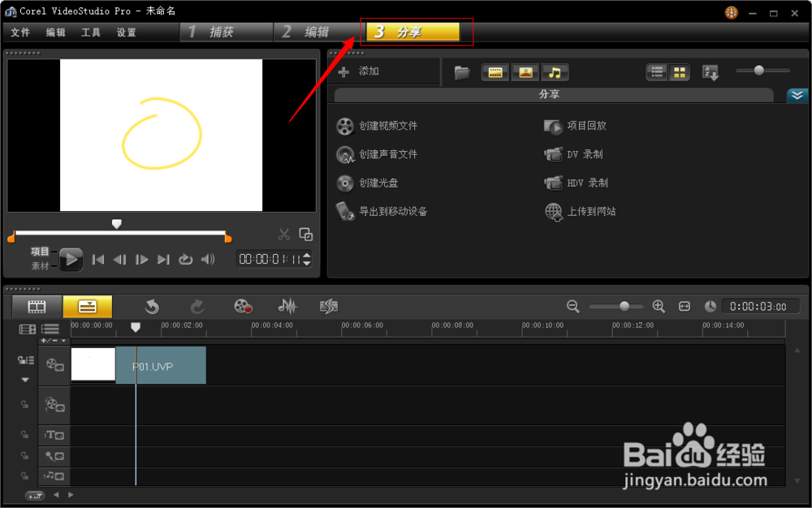
Task: Switch library to thumbnail view
Action: (680, 72)
